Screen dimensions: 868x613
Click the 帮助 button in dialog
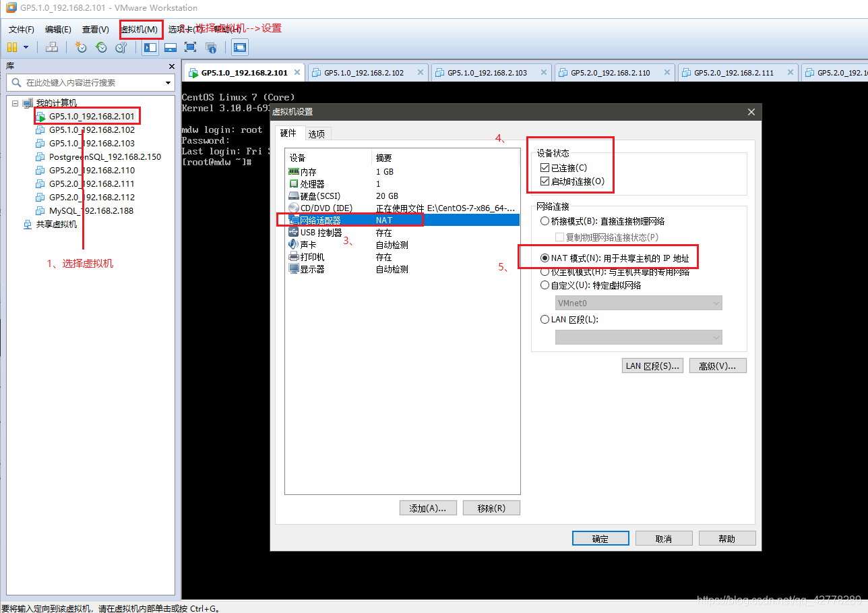727,538
